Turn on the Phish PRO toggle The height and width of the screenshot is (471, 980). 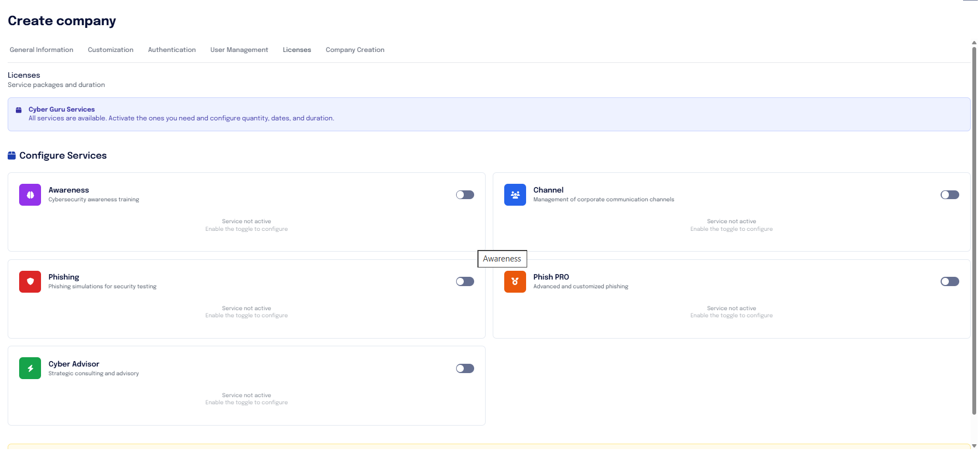[950, 282]
